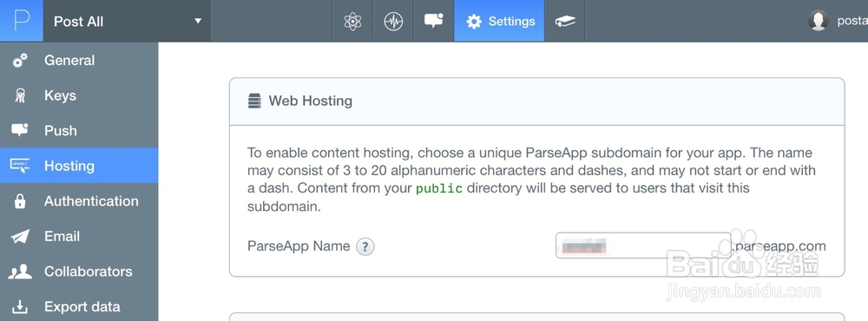Click the General gears icon
Viewport: 868px width, 321px height.
pos(20,61)
